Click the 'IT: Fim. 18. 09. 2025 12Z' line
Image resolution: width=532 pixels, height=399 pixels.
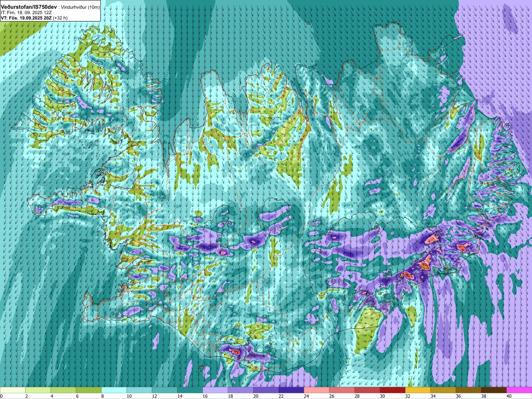[26, 12]
